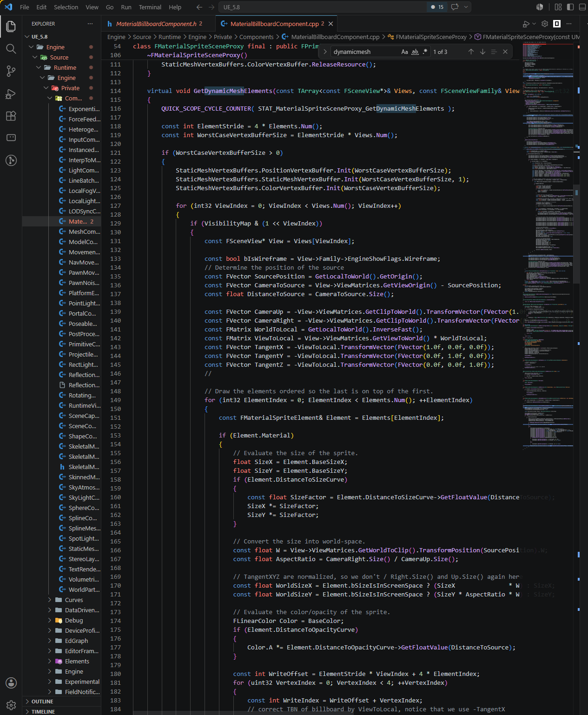588x715 pixels.
Task: Expand the TIMELINE section
Action: [x=62, y=711]
